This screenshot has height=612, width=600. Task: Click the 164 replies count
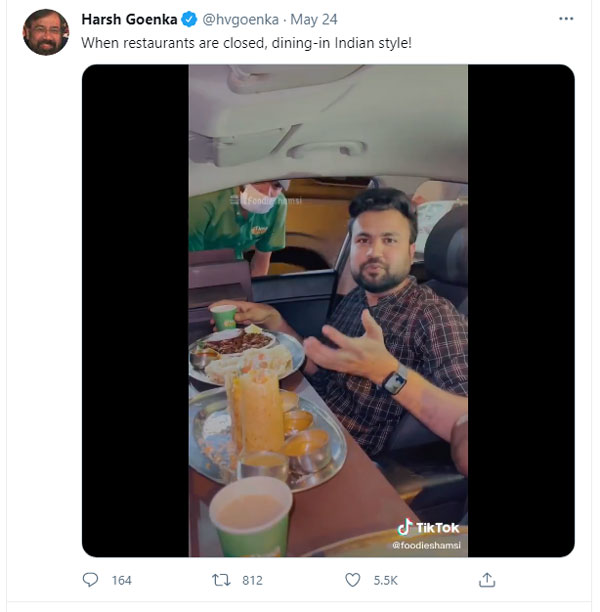[120, 580]
